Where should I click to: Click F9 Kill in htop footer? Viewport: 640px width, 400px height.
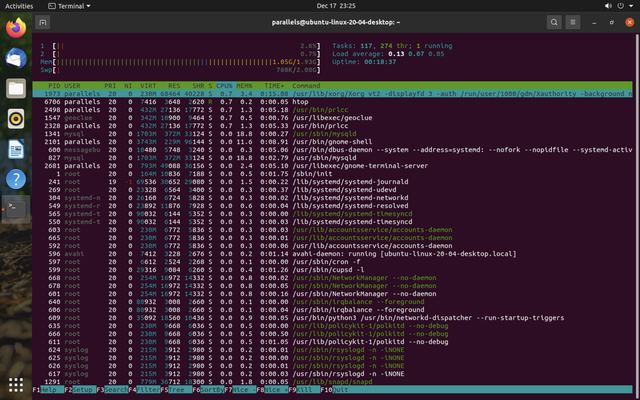[304, 390]
